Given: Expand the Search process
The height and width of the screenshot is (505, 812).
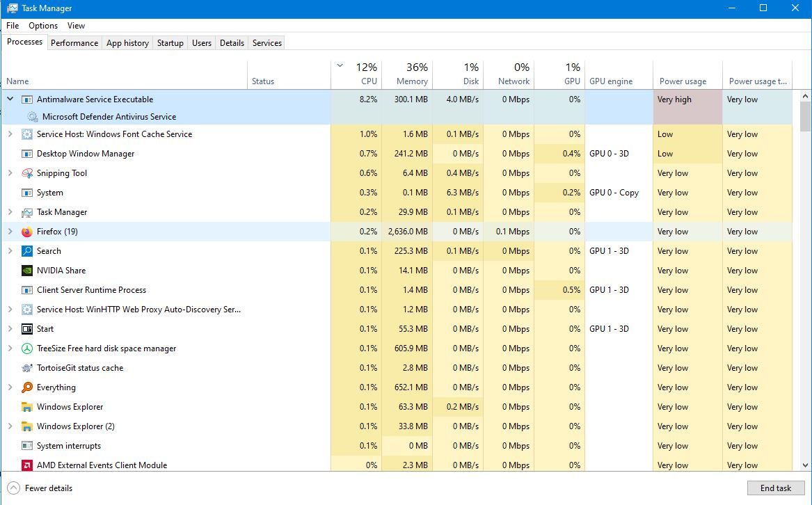Looking at the screenshot, I should (x=10, y=251).
